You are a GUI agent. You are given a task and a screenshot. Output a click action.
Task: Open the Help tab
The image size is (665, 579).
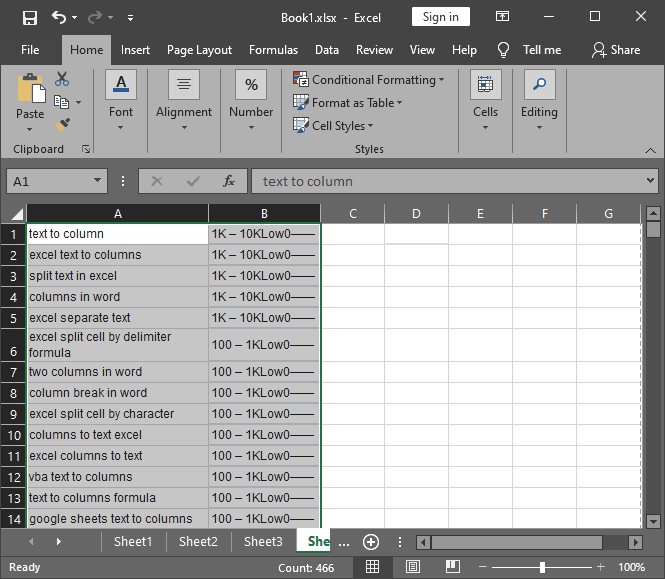pyautogui.click(x=464, y=50)
